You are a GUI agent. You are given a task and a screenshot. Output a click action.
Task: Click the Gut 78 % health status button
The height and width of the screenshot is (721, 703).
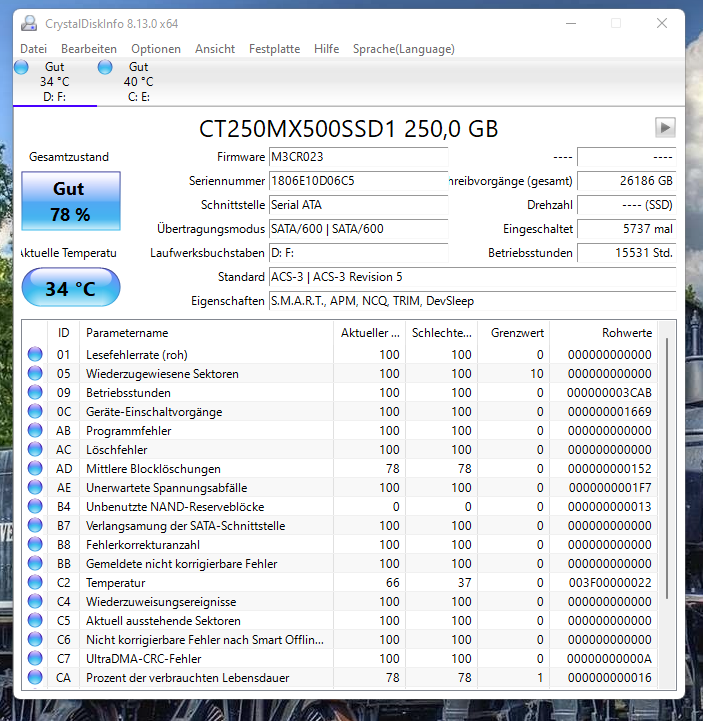(x=71, y=201)
